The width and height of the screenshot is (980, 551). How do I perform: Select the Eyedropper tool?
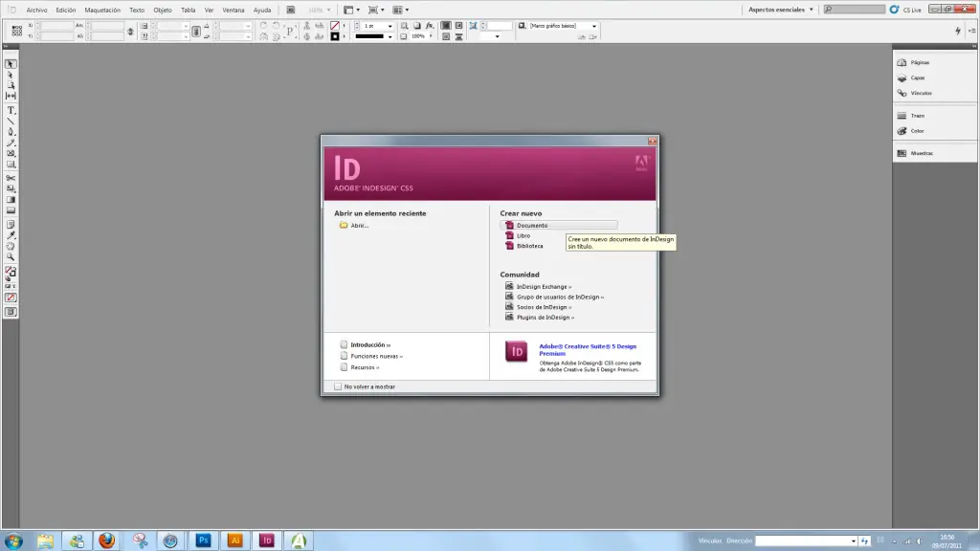11,235
